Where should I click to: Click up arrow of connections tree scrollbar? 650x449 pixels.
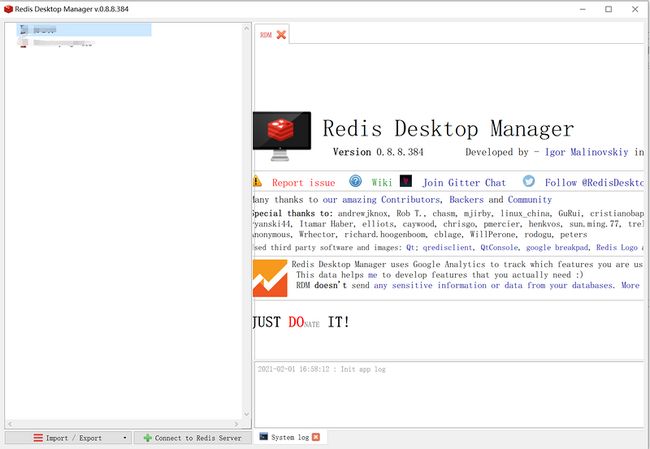[247, 29]
